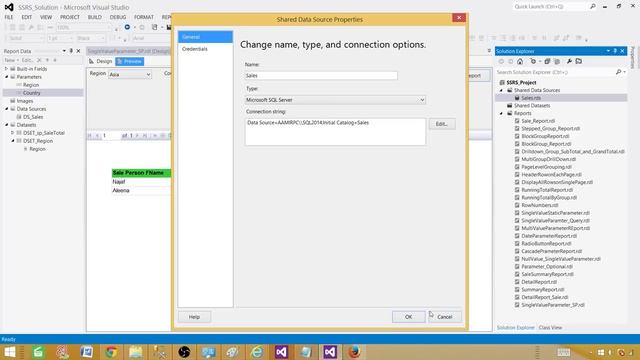Open the DEBUG menu
The width and height of the screenshot is (640, 360).
click(118, 17)
